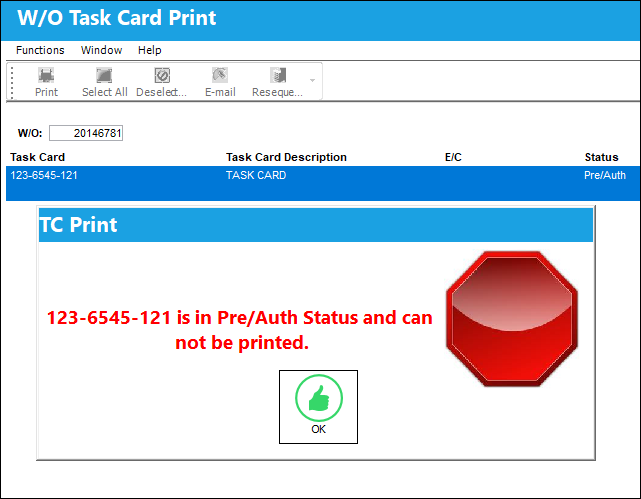Click the Task Card Description column header
This screenshot has height=499, width=641.
(286, 157)
